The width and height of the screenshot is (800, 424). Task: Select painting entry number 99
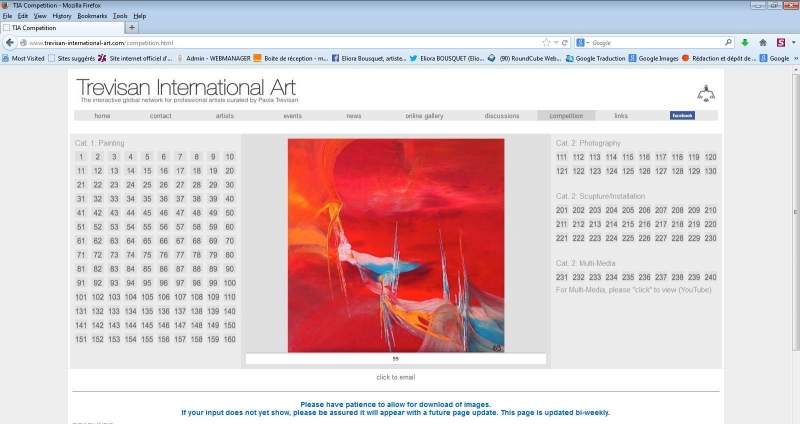pyautogui.click(x=213, y=283)
